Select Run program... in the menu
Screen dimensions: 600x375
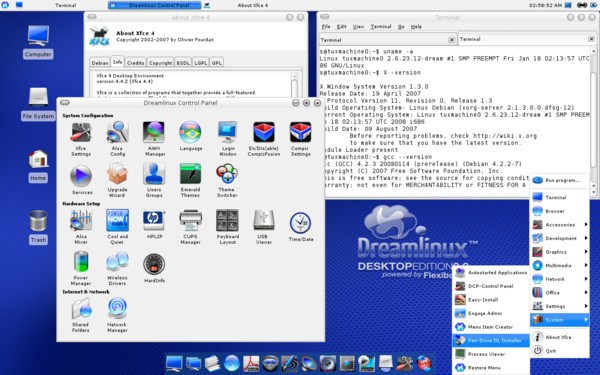[560, 180]
